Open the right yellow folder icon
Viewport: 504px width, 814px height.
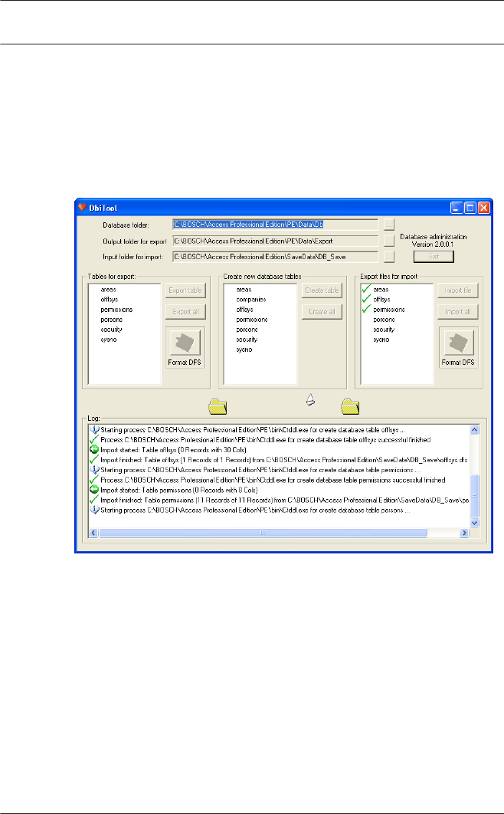pyautogui.click(x=351, y=406)
